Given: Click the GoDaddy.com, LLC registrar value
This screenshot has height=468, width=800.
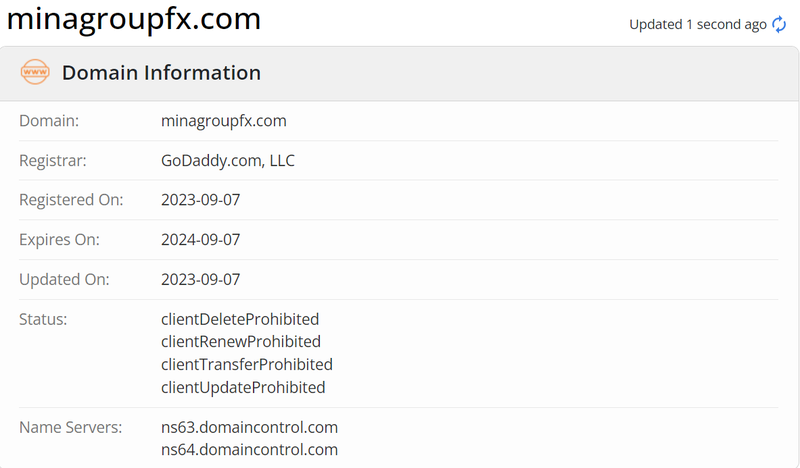Looking at the screenshot, I should point(228,160).
